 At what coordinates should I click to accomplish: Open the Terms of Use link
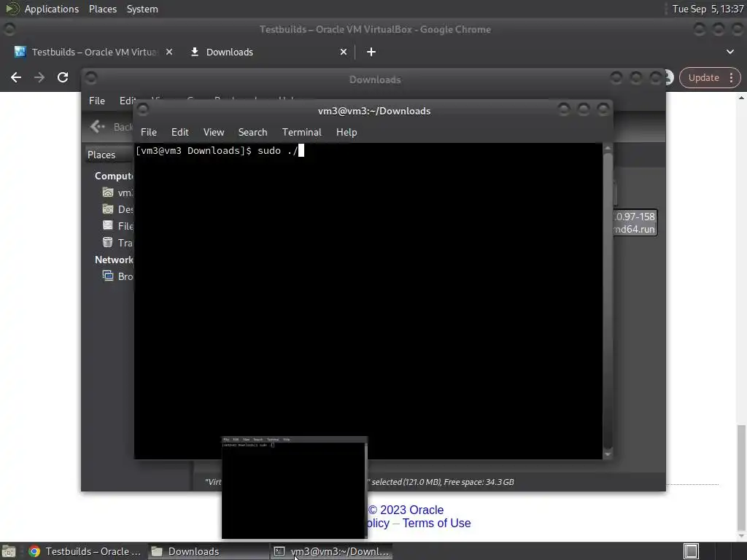tap(436, 523)
